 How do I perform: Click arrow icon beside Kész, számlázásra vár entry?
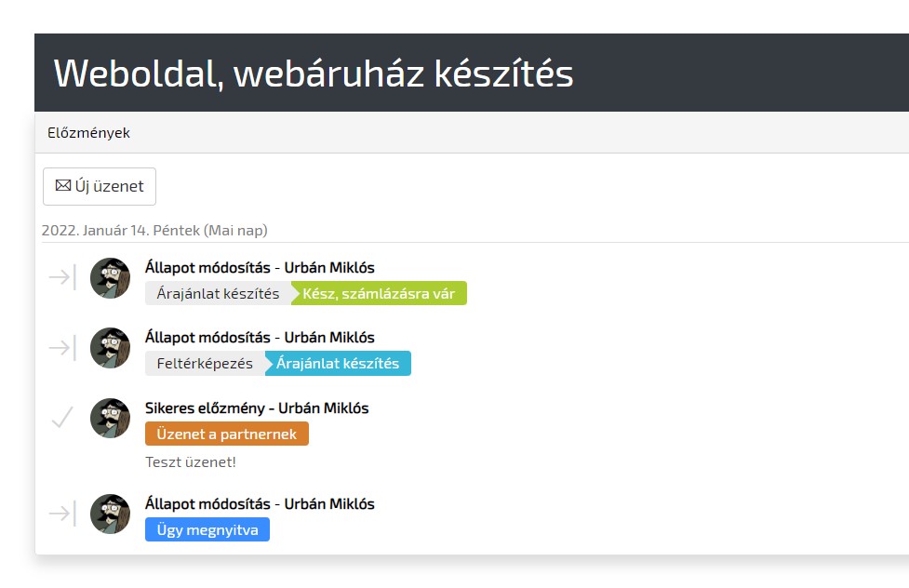62,277
